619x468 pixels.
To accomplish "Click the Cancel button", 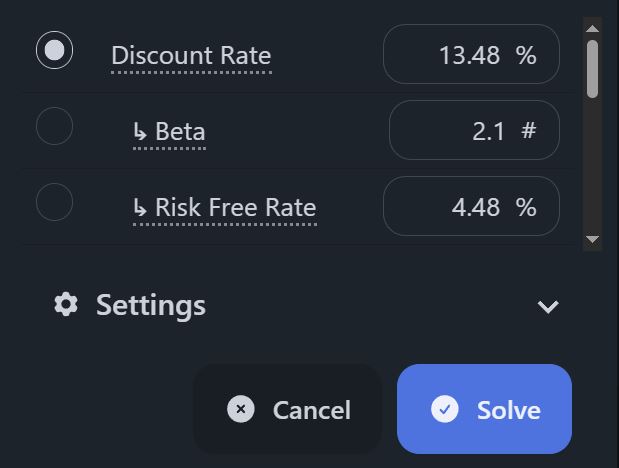I will [x=287, y=409].
